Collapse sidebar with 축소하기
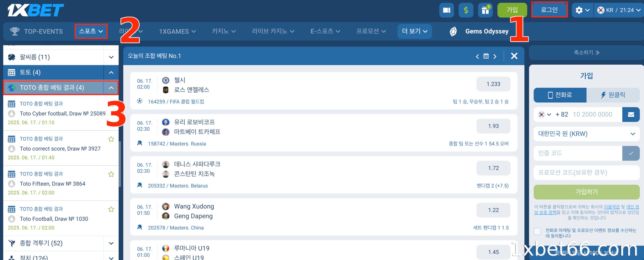The width and height of the screenshot is (644, 260). 586,53
